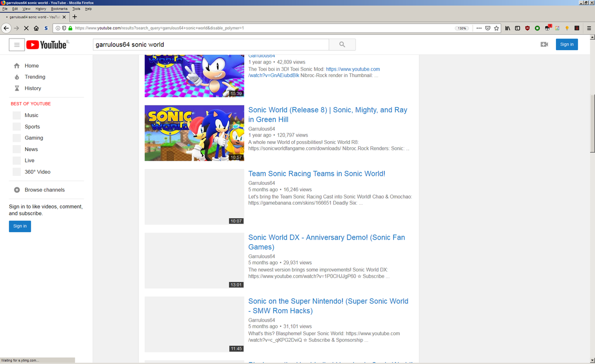The image size is (595, 364).
Task: Open tracking protection shield in address bar
Action: [x=64, y=28]
